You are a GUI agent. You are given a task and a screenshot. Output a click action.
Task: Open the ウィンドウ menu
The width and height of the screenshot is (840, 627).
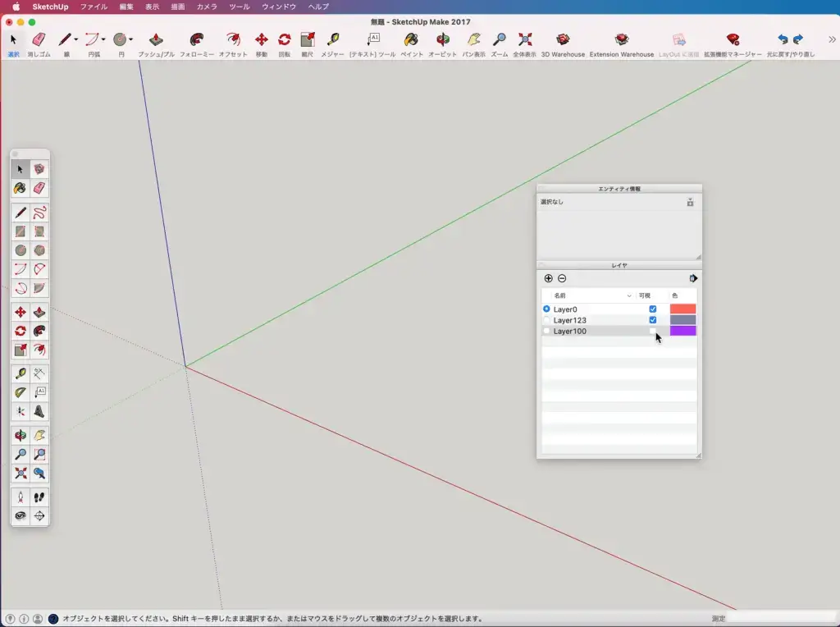(x=279, y=7)
